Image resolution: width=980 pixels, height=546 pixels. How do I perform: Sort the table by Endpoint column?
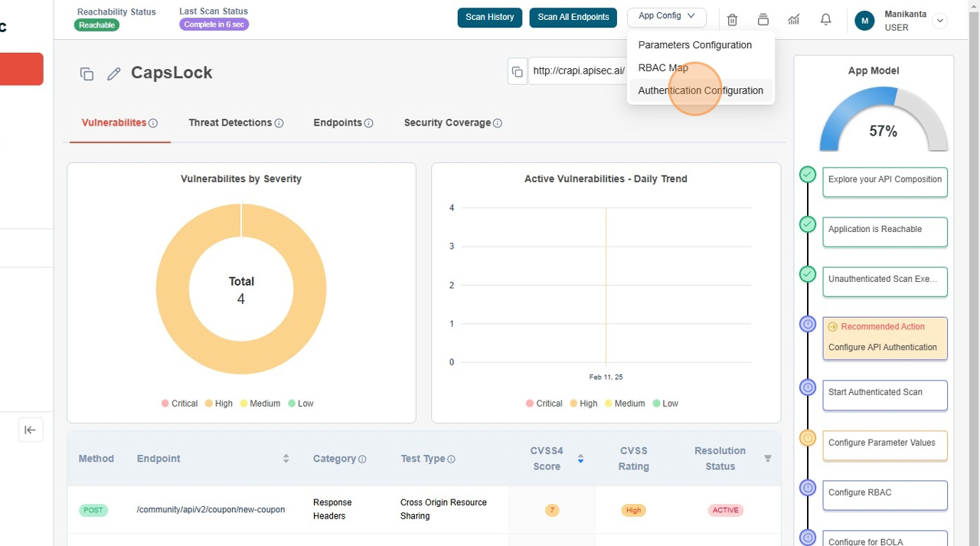(x=286, y=459)
